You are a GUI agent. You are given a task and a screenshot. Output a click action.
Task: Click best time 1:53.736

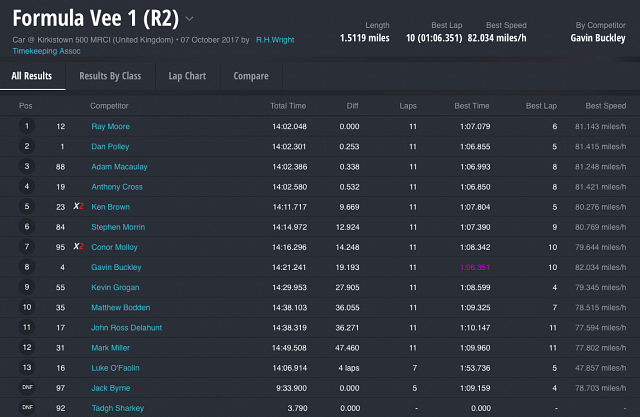pos(475,368)
